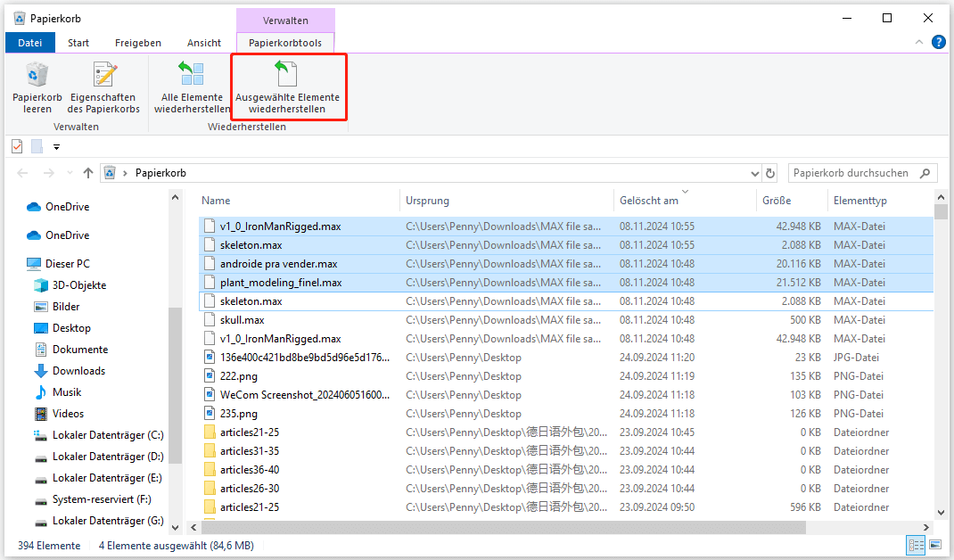Screen dimensions: 954x560
Task: Open Desktop in the navigation pane
Action: click(62, 328)
